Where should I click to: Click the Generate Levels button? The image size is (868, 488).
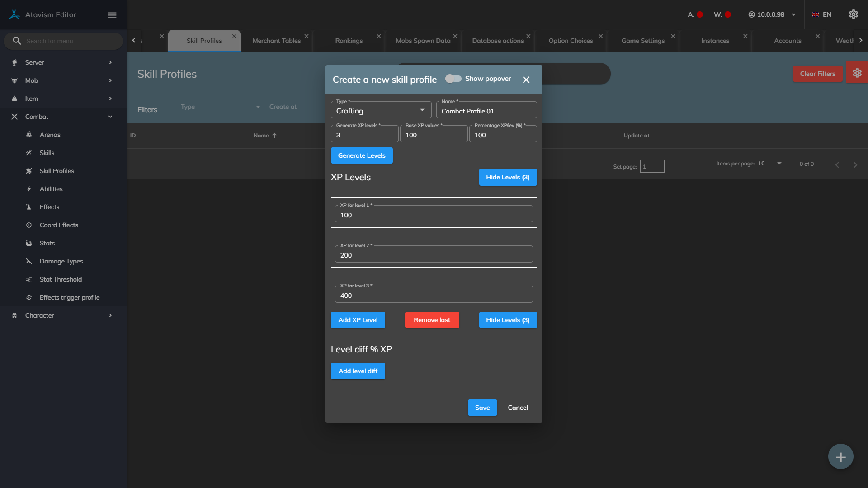click(x=362, y=155)
